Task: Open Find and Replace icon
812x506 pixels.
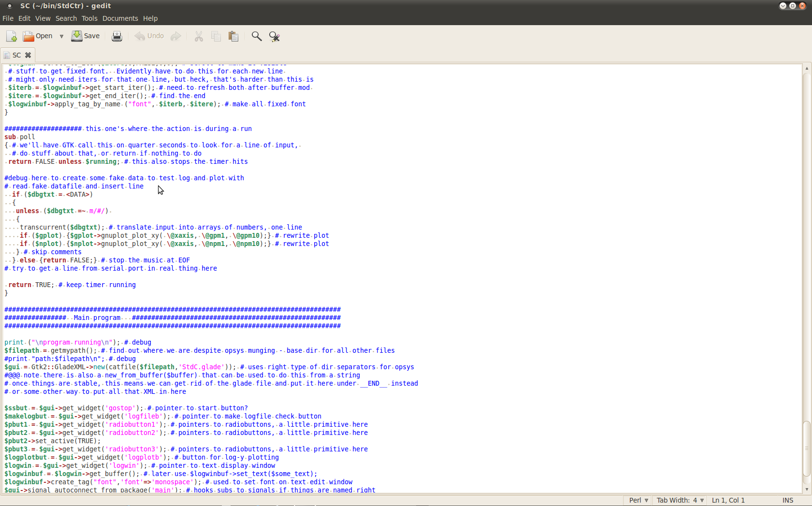Action: [x=274, y=36]
